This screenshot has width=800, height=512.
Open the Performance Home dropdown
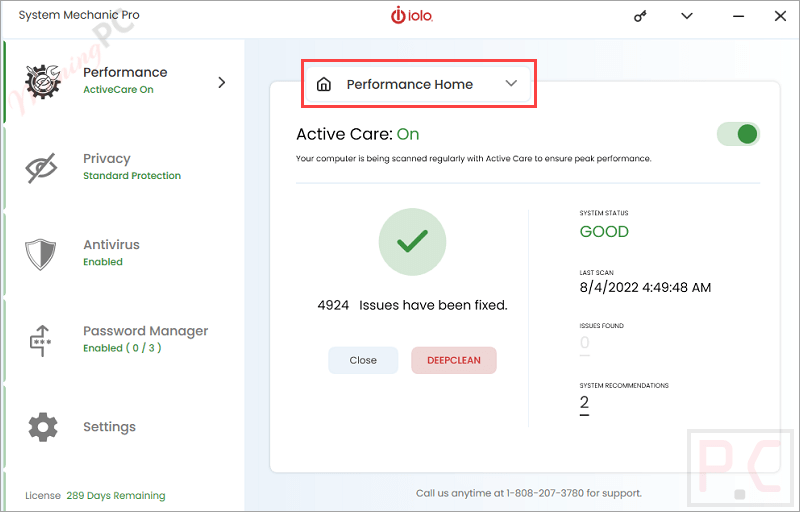[x=418, y=84]
